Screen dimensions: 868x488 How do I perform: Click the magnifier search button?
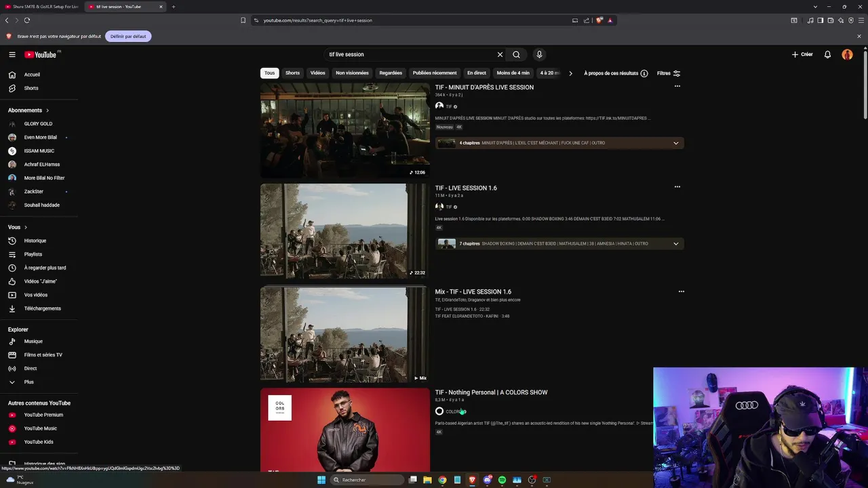pos(516,54)
